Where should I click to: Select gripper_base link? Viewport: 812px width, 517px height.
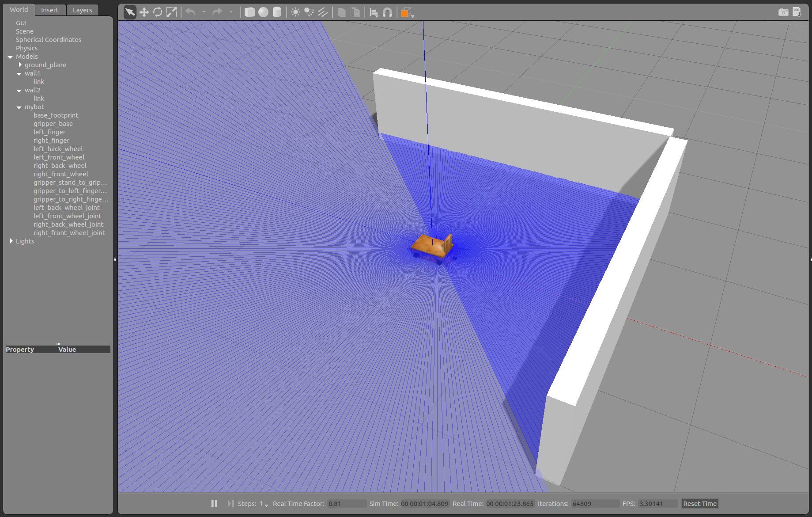coord(53,124)
